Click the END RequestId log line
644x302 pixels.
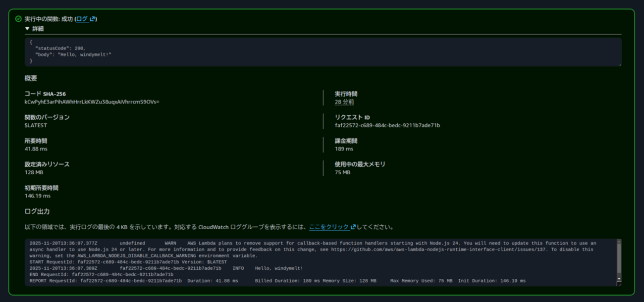(102, 274)
